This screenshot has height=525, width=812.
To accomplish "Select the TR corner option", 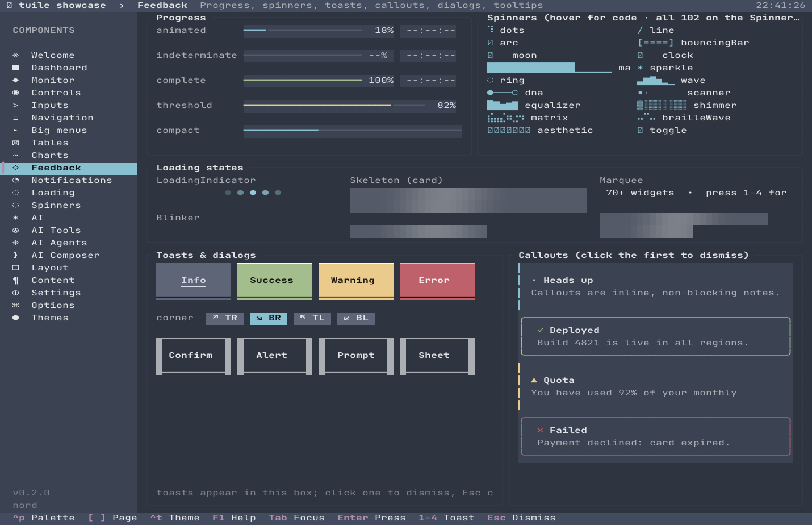I will [225, 318].
